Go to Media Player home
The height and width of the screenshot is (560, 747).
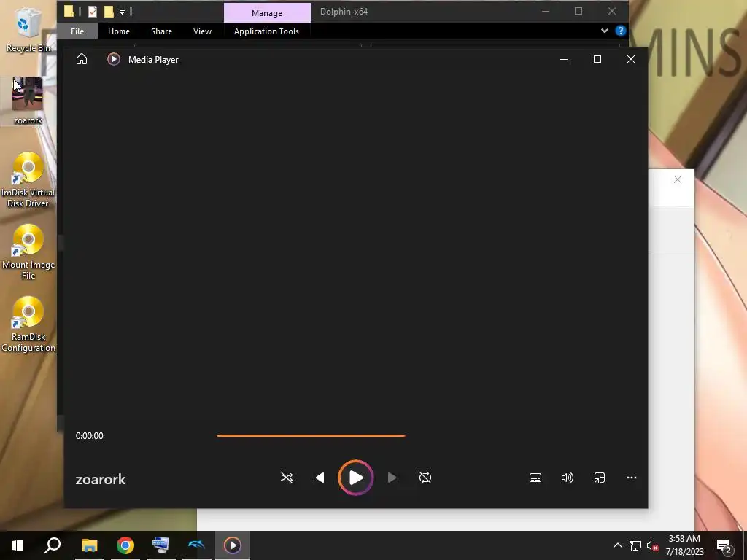82,59
